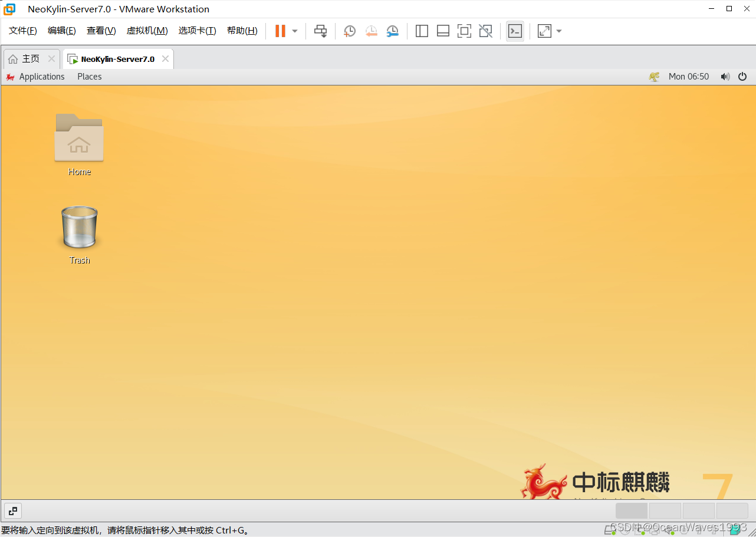Click the VMware message log icon in status bar
756x537 pixels.
coord(734,529)
